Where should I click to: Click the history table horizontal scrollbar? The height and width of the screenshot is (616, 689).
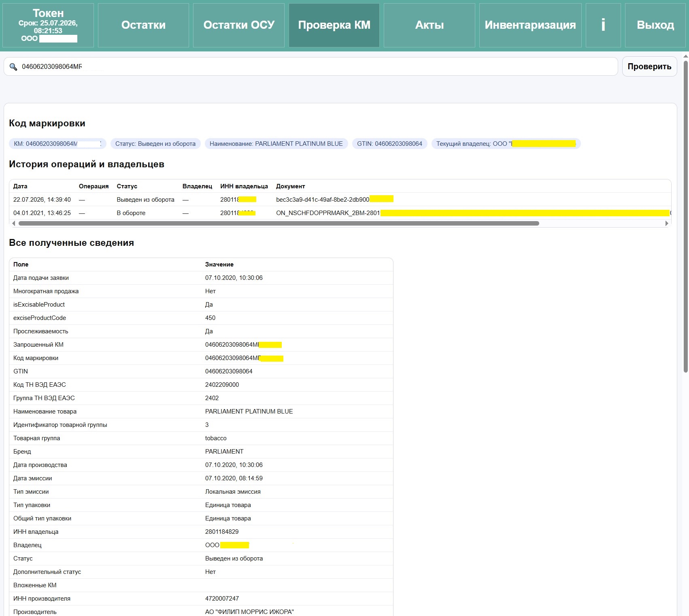point(279,223)
